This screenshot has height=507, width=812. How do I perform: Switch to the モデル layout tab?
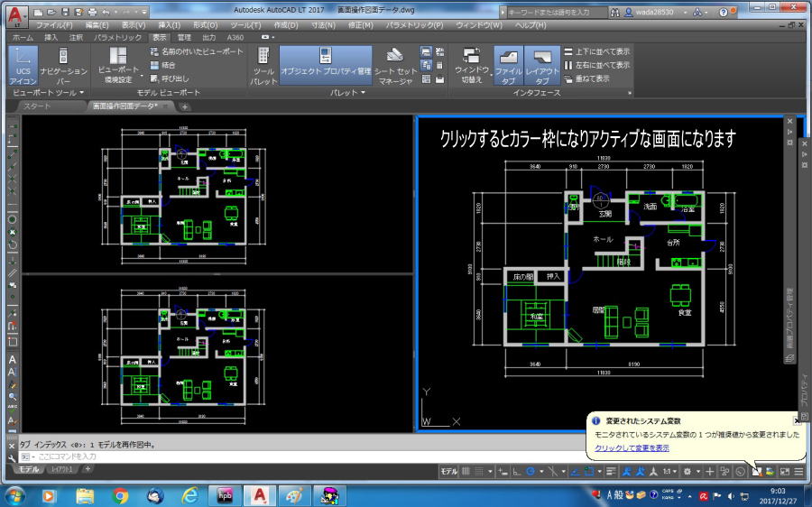pyautogui.click(x=29, y=469)
